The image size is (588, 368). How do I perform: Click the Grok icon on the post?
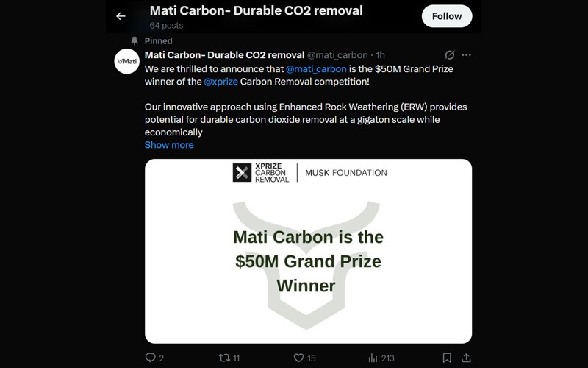[x=450, y=55]
